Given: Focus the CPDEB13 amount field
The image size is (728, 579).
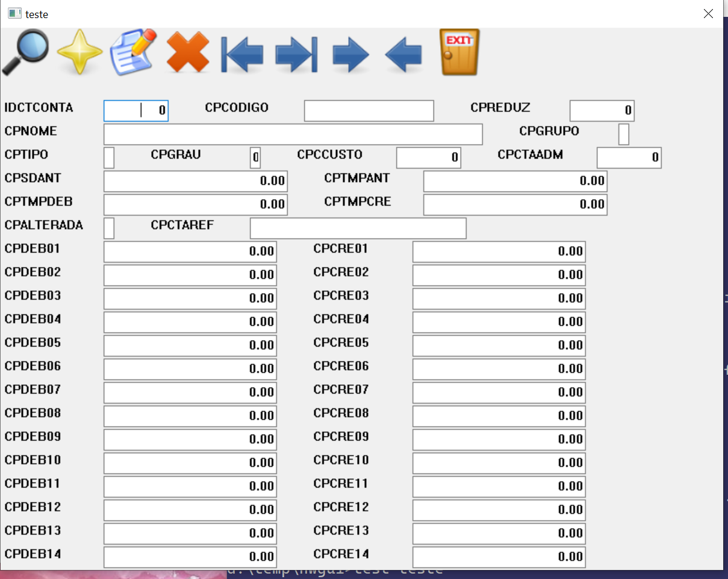Looking at the screenshot, I should [x=190, y=534].
